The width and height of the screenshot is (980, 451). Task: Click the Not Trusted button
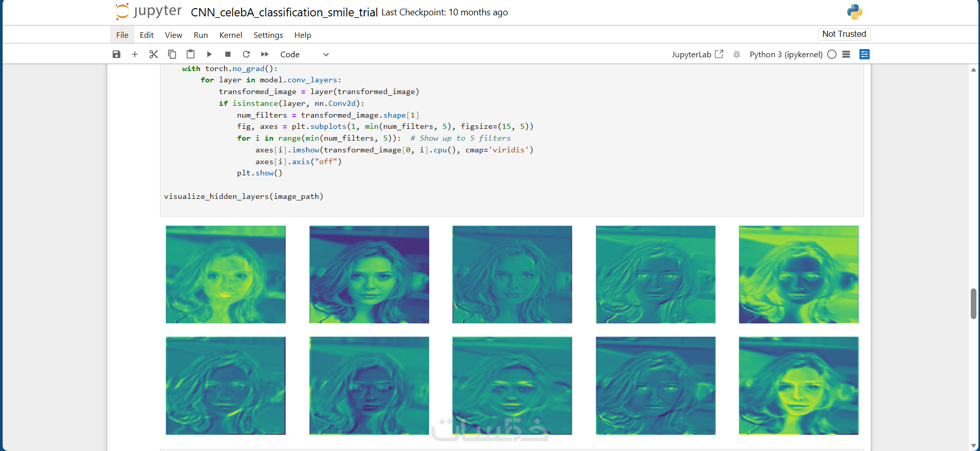[844, 34]
